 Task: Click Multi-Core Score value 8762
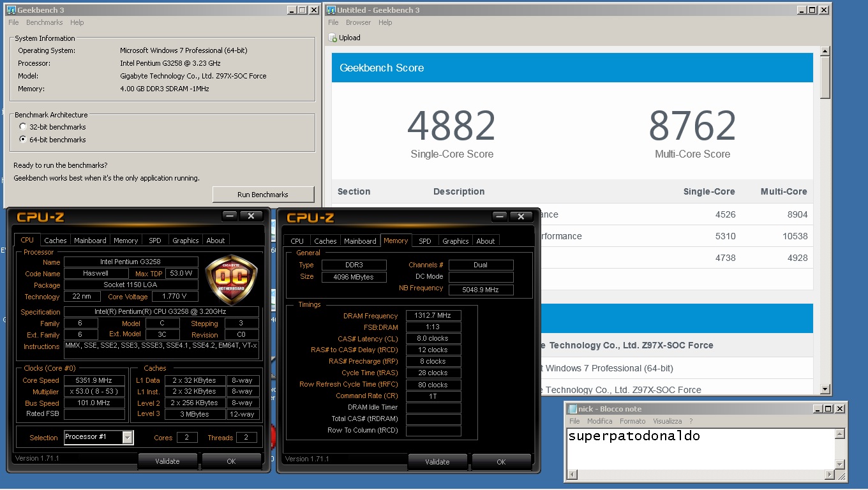(692, 126)
